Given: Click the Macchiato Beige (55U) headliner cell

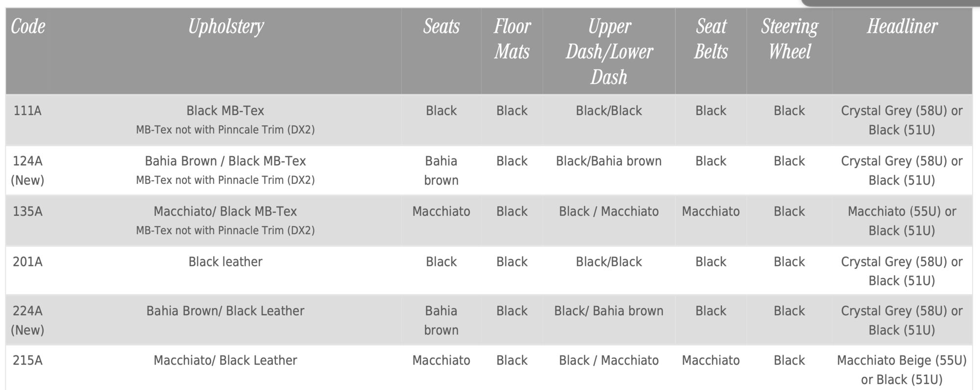Looking at the screenshot, I should coord(902,370).
